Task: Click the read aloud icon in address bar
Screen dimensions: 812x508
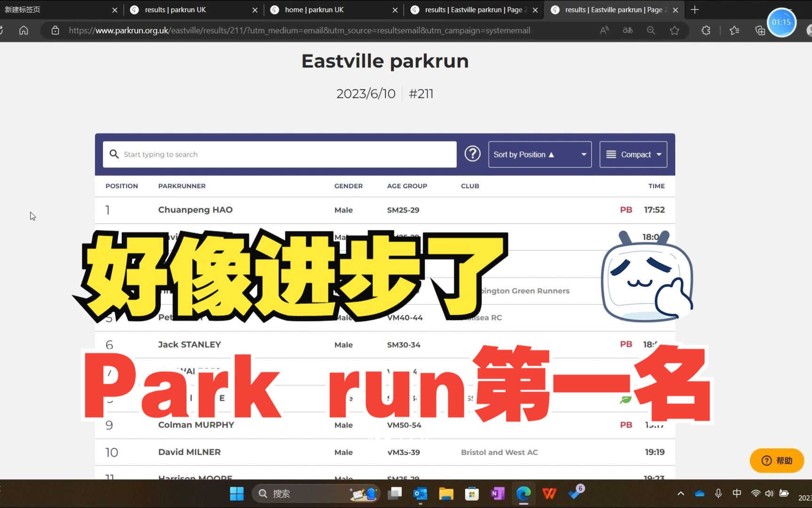Action: point(604,31)
